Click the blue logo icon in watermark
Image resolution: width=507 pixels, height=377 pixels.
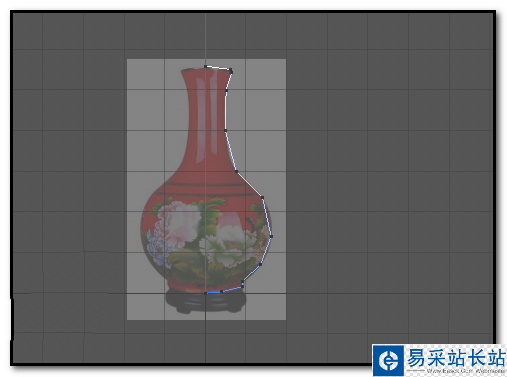click(388, 361)
